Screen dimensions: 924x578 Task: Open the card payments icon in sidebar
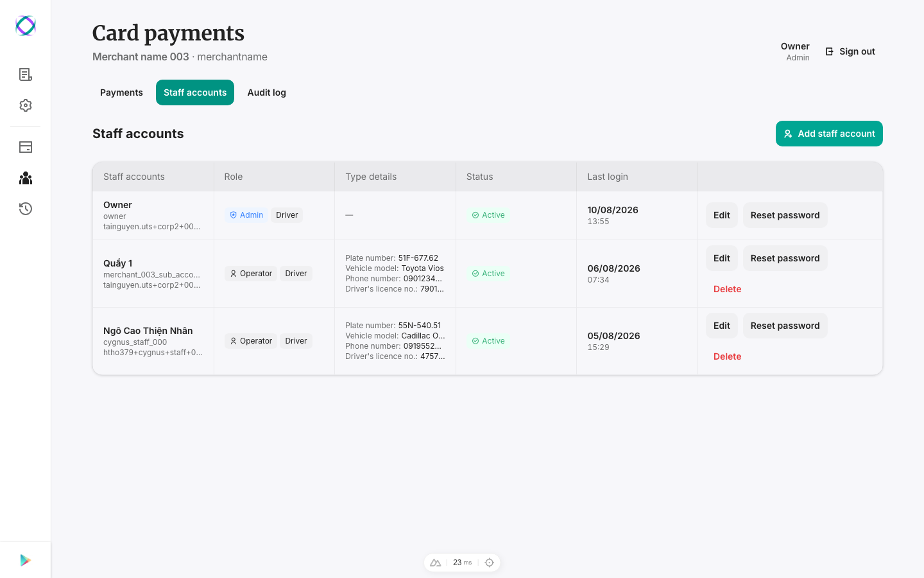click(x=26, y=147)
